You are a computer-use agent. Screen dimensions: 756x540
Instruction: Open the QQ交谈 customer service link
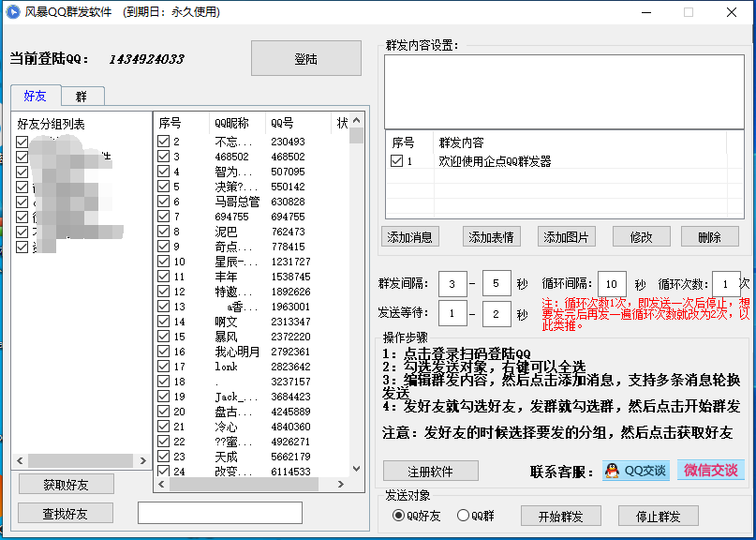tap(636, 470)
